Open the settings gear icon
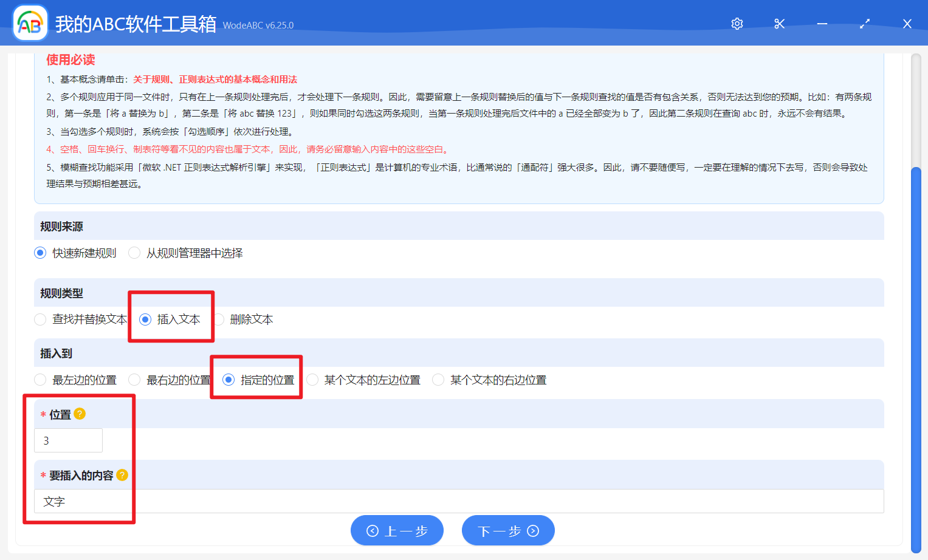 tap(737, 24)
